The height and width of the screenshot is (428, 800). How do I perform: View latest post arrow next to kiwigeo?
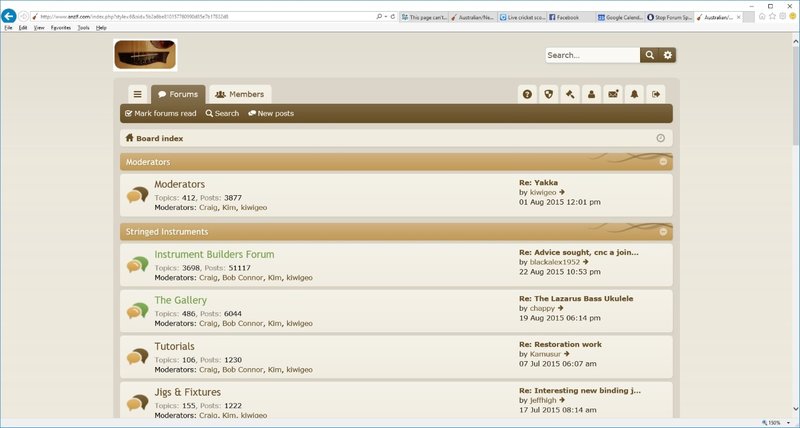coord(562,192)
